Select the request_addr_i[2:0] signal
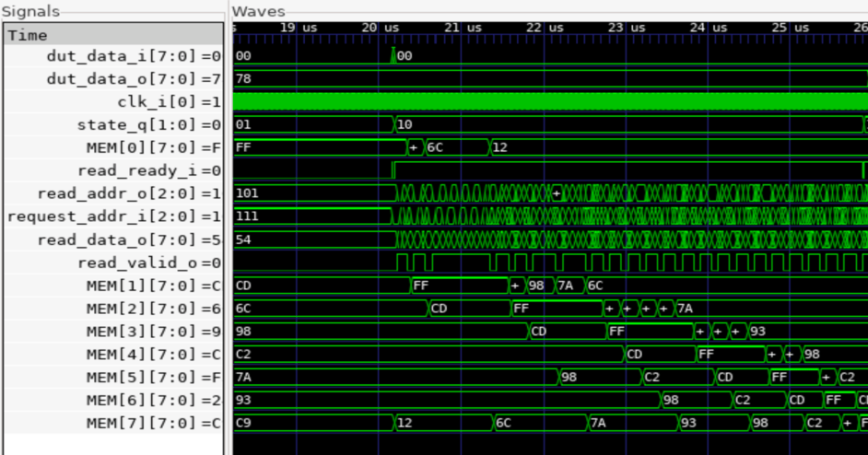 tap(115, 216)
